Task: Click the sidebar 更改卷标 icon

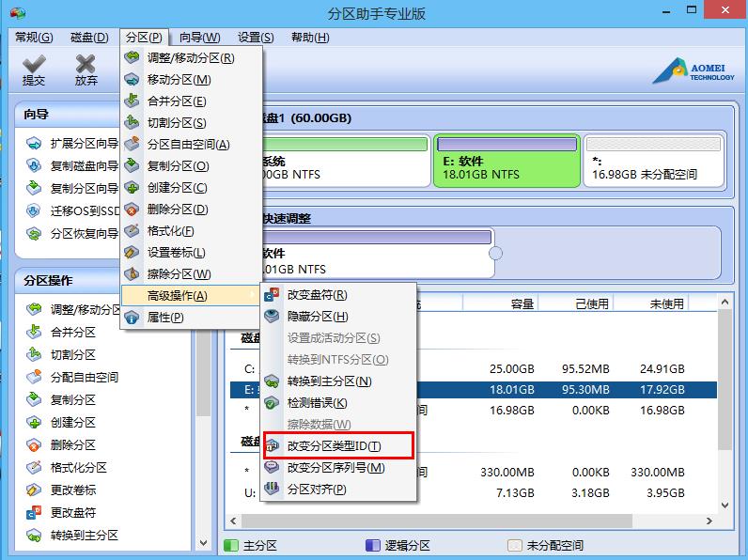Action: tap(34, 490)
